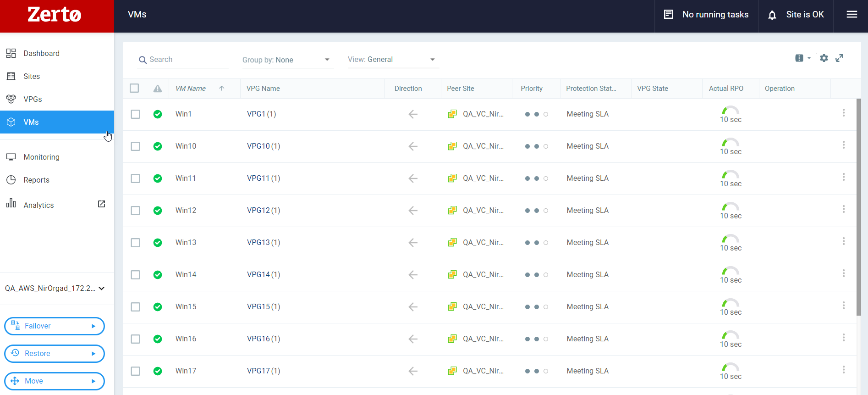The image size is (868, 395).
Task: Open the VPG1 (1) link
Action: [x=261, y=114]
